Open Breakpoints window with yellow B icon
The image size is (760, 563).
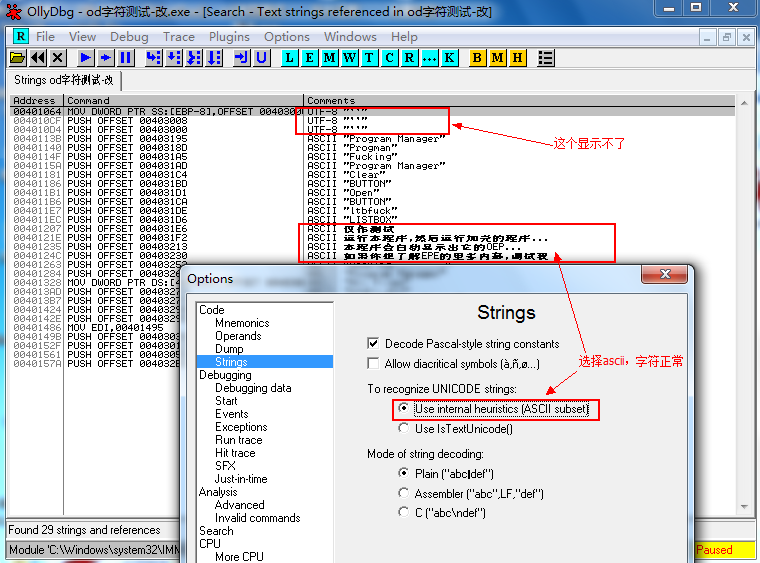477,58
